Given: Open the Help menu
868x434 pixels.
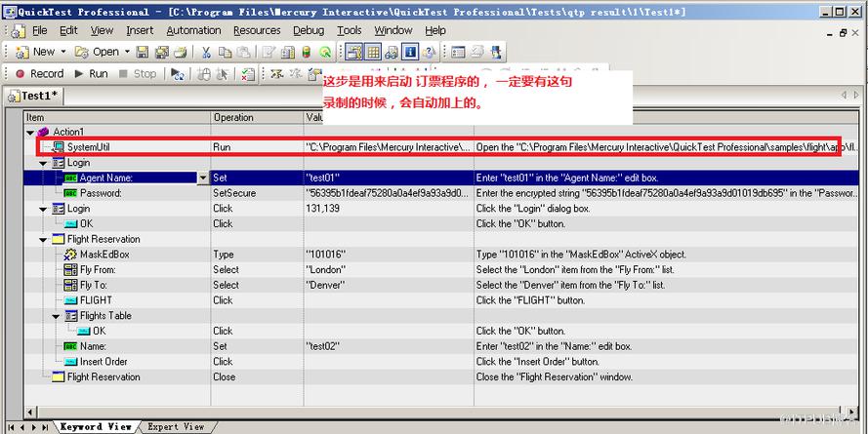Looking at the screenshot, I should (x=435, y=30).
